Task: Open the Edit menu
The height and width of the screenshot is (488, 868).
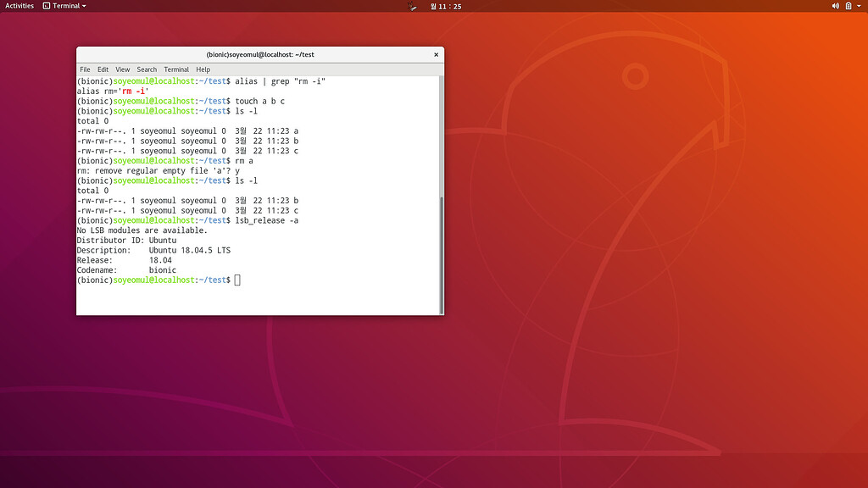Action: [103, 69]
